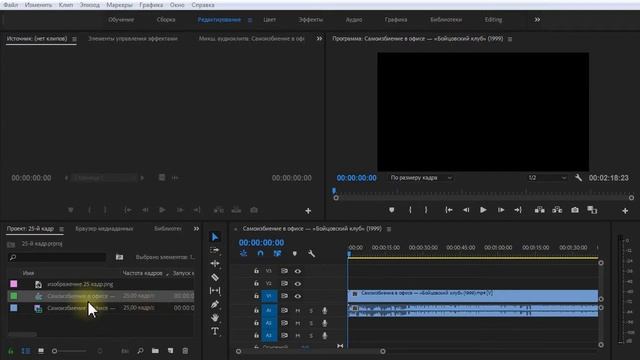Open Source panel hamburger menu
The width and height of the screenshot is (640, 360).
click(74, 39)
